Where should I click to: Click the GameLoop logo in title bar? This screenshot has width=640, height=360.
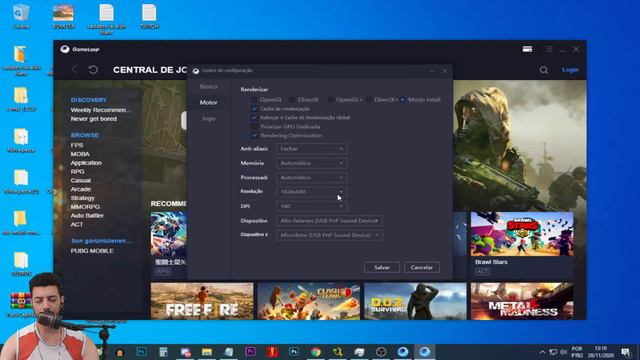tap(64, 49)
